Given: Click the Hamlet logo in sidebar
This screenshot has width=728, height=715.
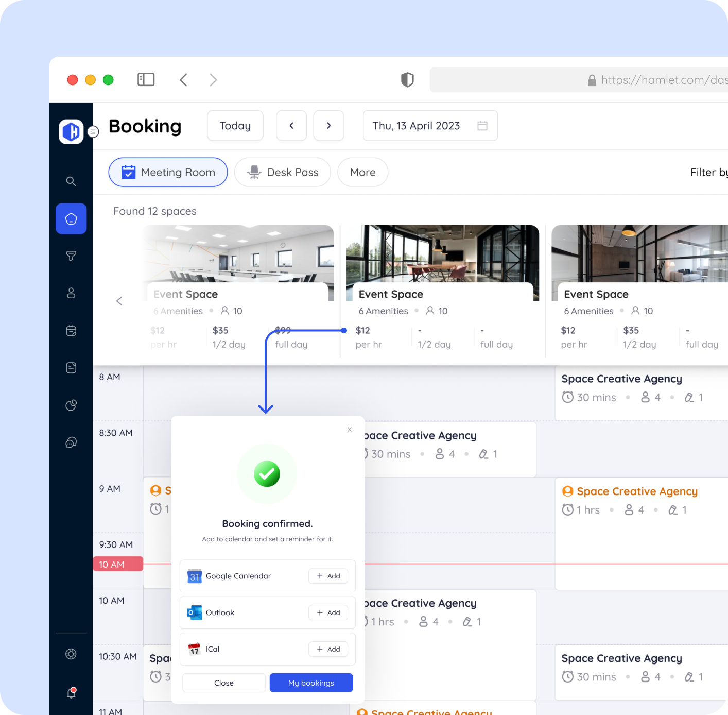Looking at the screenshot, I should 71,131.
